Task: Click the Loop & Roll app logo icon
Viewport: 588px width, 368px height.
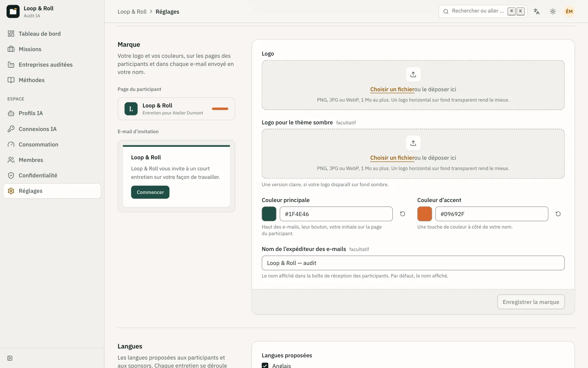Action: [13, 11]
